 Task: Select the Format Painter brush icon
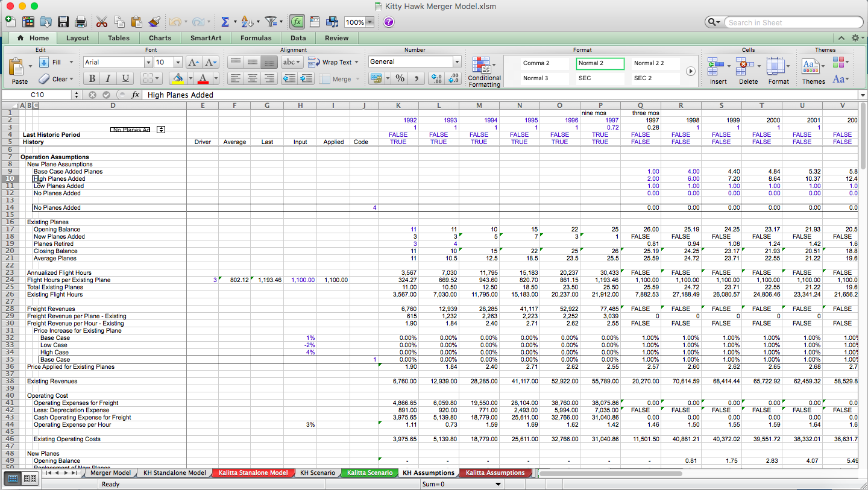[155, 21]
